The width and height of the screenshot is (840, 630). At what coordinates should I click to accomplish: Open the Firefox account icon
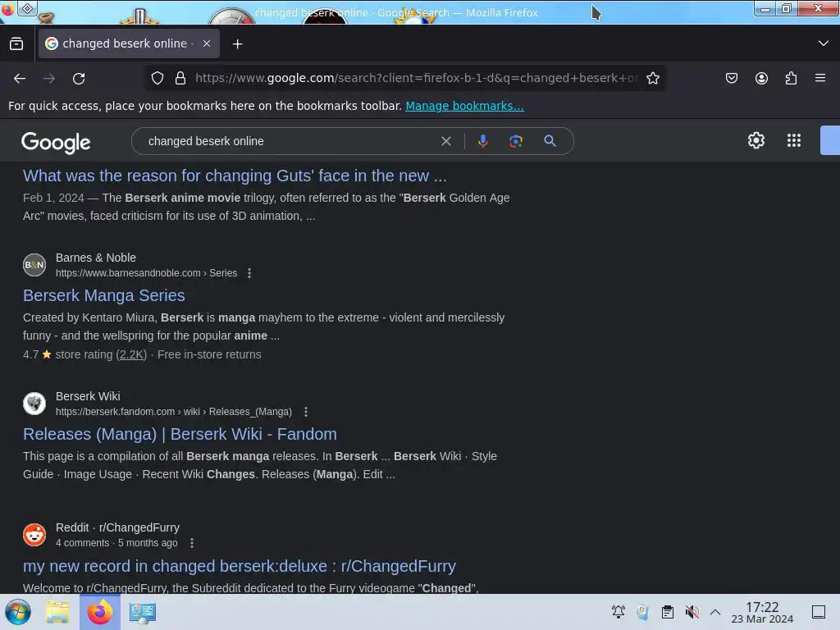[761, 78]
